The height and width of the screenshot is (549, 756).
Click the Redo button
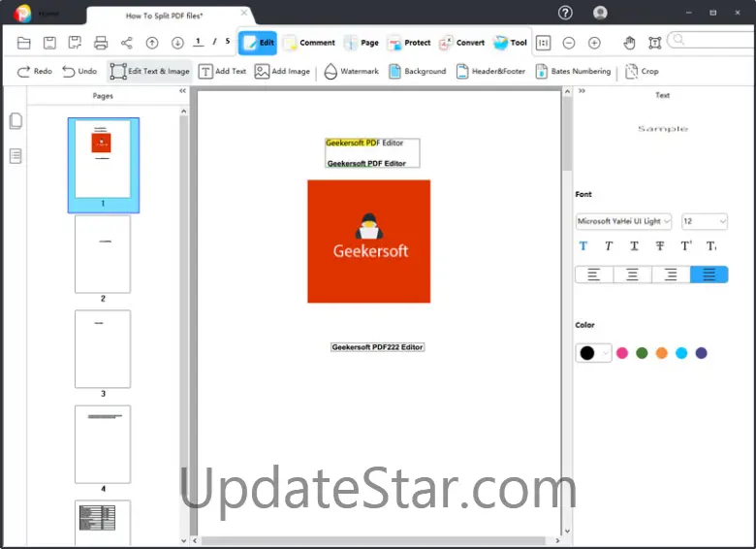pos(35,72)
